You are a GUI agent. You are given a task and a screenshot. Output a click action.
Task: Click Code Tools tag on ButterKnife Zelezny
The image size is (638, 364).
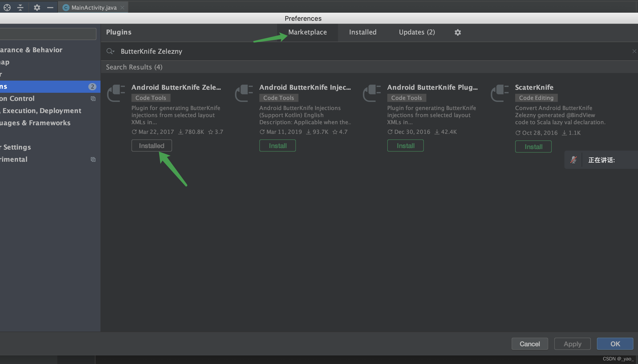coord(151,98)
